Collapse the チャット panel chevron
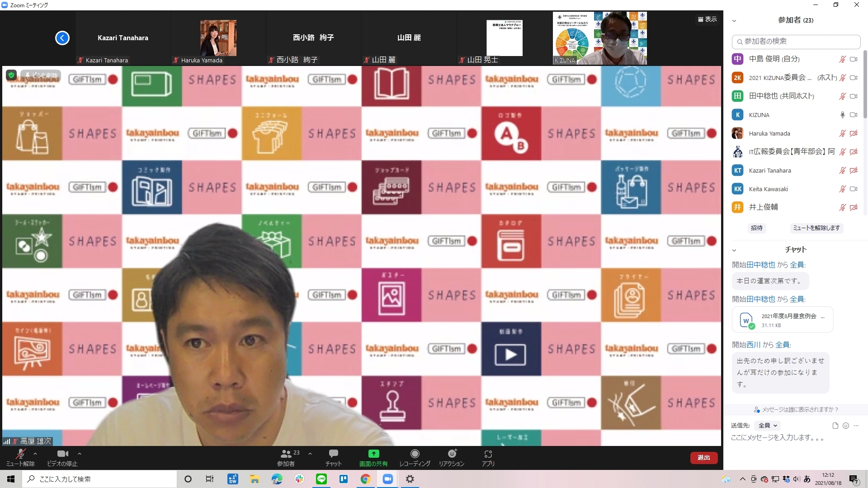This screenshot has height=488, width=868. pyautogui.click(x=734, y=250)
